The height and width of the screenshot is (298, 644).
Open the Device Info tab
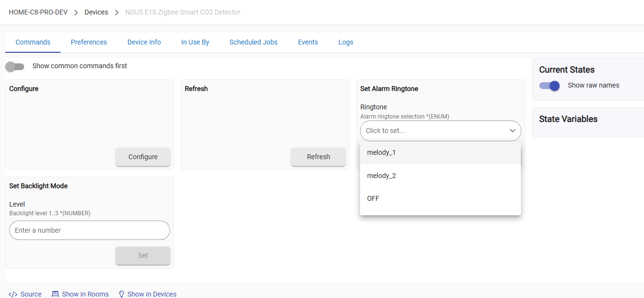click(x=144, y=42)
